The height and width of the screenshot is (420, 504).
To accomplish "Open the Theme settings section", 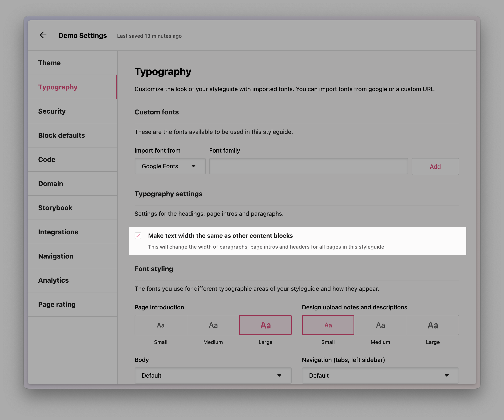I will pyautogui.click(x=72, y=63).
